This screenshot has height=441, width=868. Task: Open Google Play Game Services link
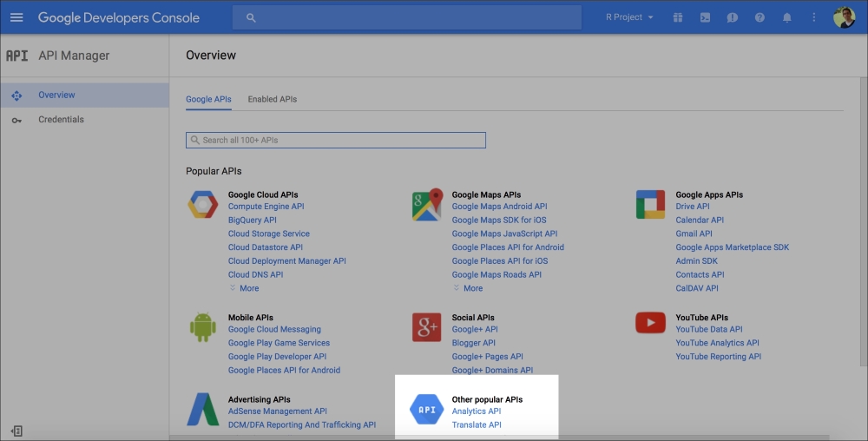pos(279,343)
